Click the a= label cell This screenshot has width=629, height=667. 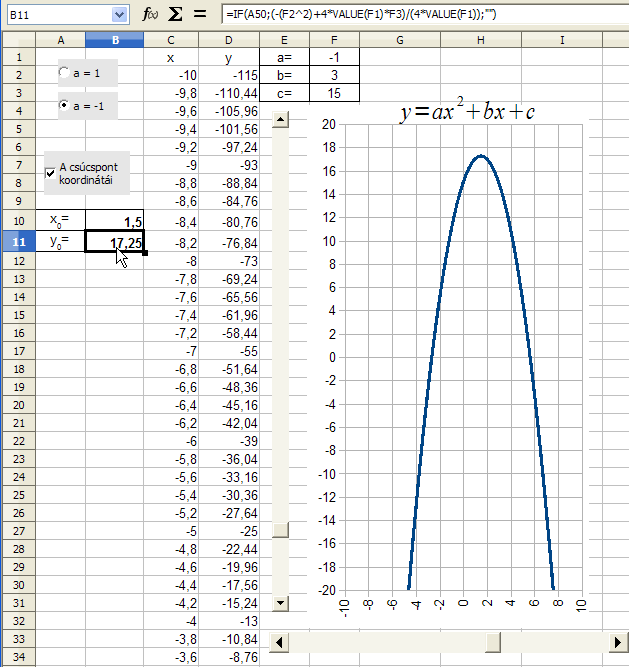[284, 57]
